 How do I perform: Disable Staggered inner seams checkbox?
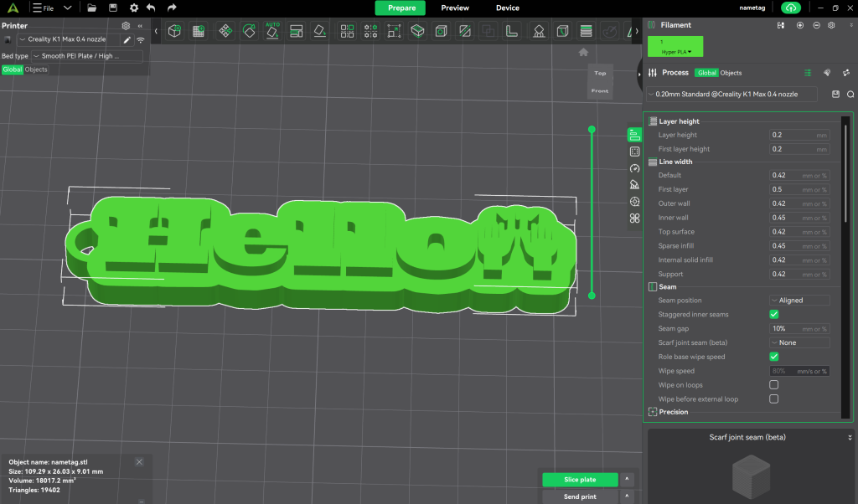773,315
